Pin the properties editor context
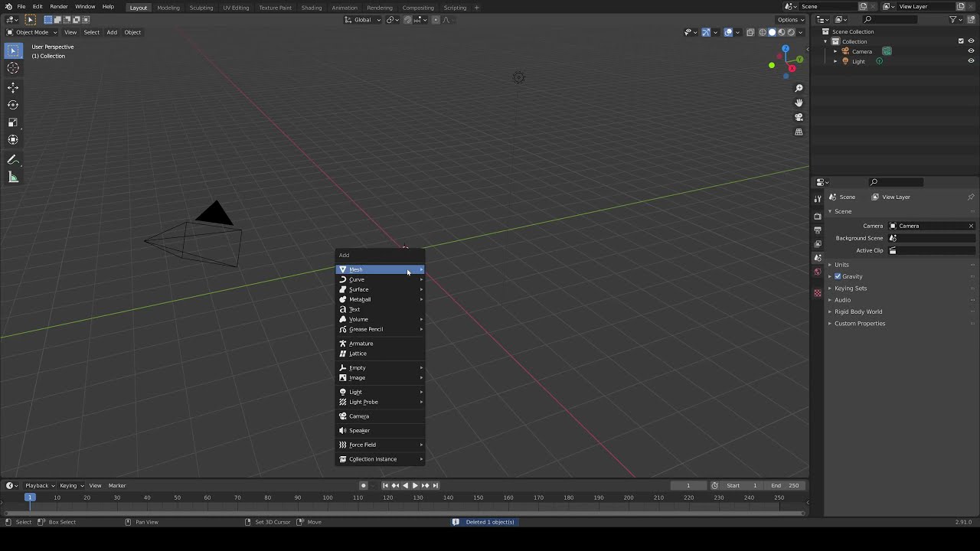Image resolution: width=980 pixels, height=551 pixels. point(971,197)
